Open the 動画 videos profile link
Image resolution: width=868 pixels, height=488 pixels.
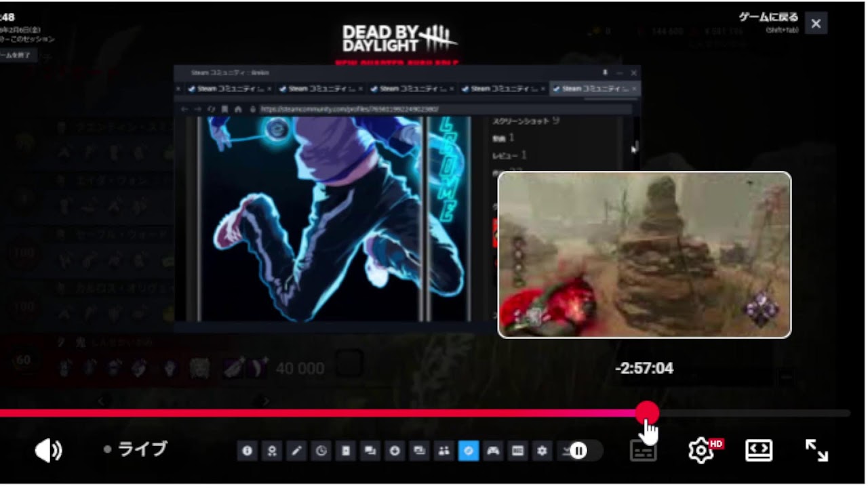click(499, 138)
